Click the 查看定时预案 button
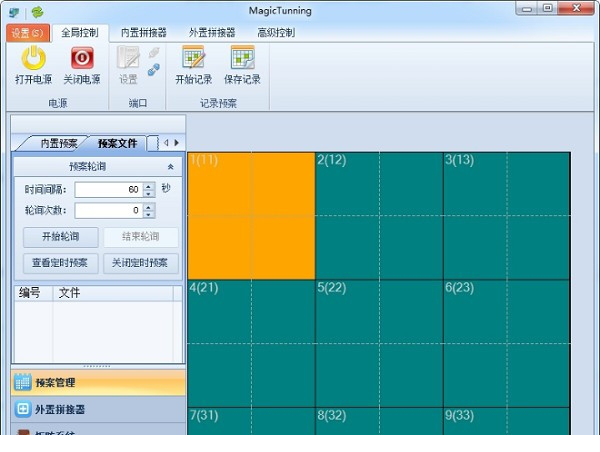This screenshot has height=452, width=600. coord(59,264)
